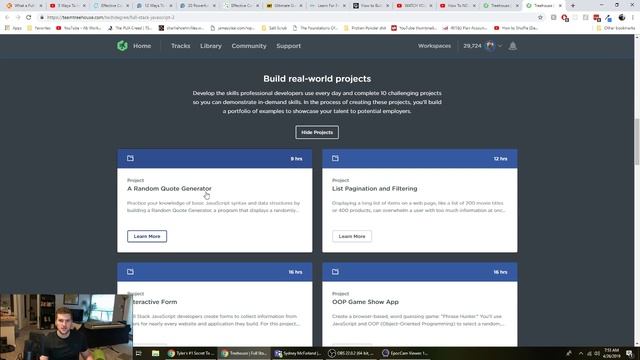
Task: Switch to the '12 Ways T...' tab
Action: click(154, 6)
